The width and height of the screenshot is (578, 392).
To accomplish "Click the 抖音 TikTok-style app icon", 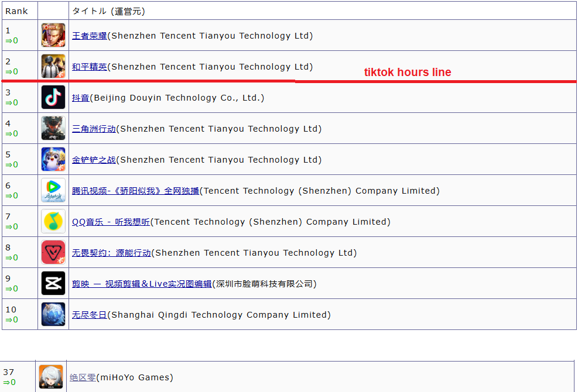I will click(53, 97).
